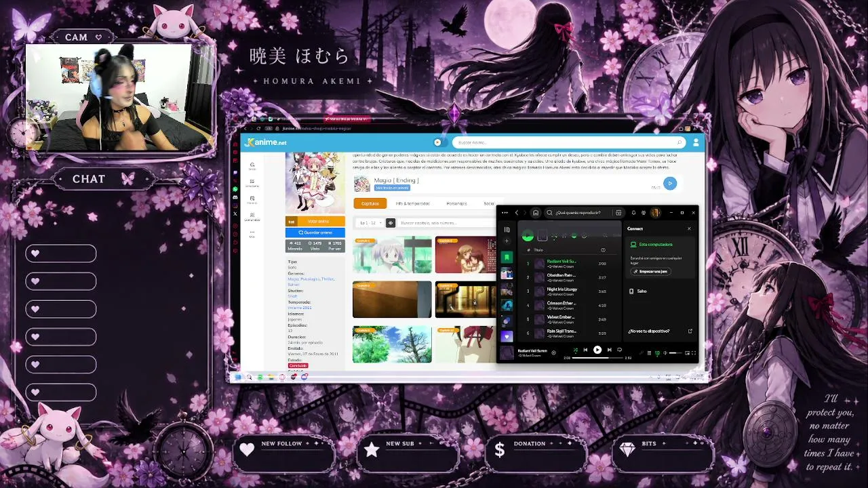
Task: Click the play button in the Spotify player bar
Action: coord(597,350)
